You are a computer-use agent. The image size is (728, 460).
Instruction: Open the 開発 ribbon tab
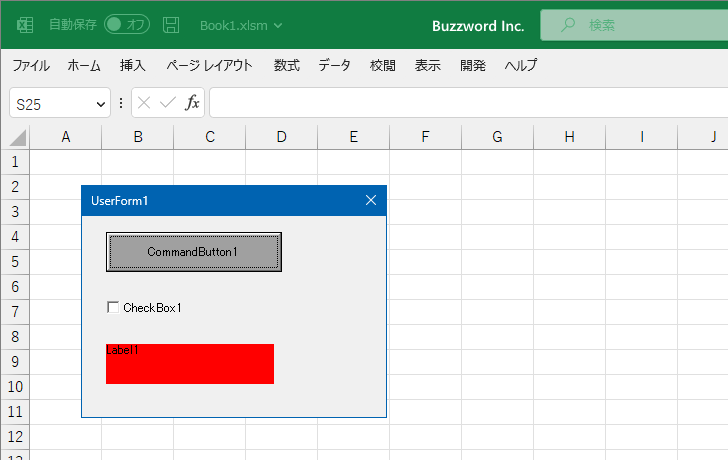[x=473, y=65]
